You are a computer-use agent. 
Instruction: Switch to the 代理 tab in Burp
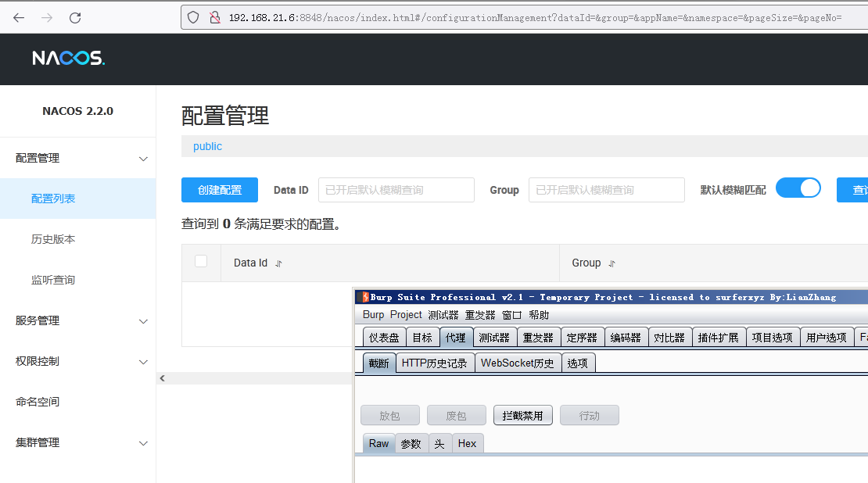[x=456, y=338]
